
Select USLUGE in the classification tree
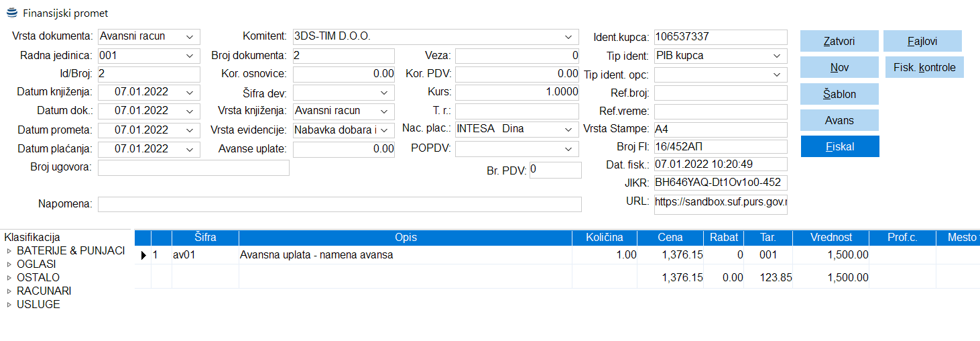38,304
